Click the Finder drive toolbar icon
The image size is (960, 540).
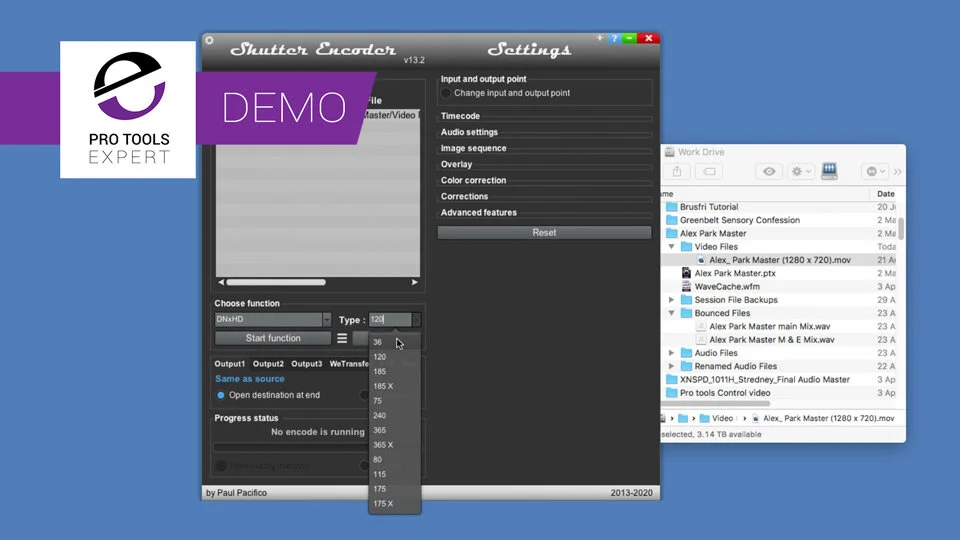829,171
